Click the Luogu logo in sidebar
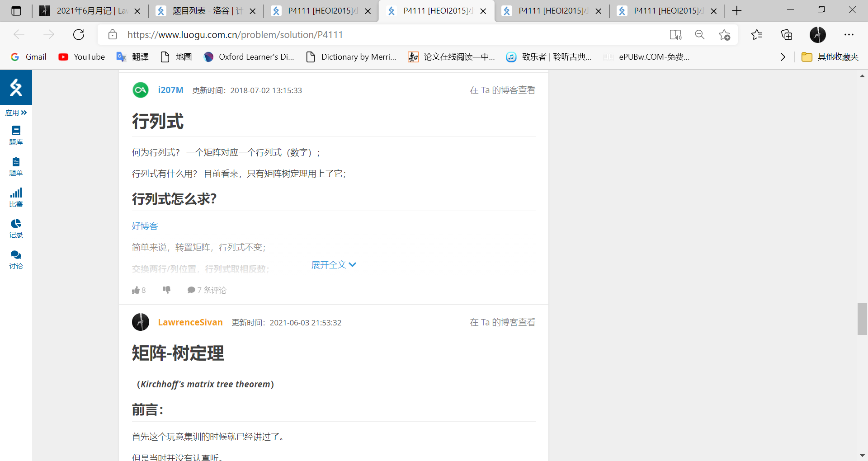Viewport: 868px width, 461px height. click(x=16, y=87)
